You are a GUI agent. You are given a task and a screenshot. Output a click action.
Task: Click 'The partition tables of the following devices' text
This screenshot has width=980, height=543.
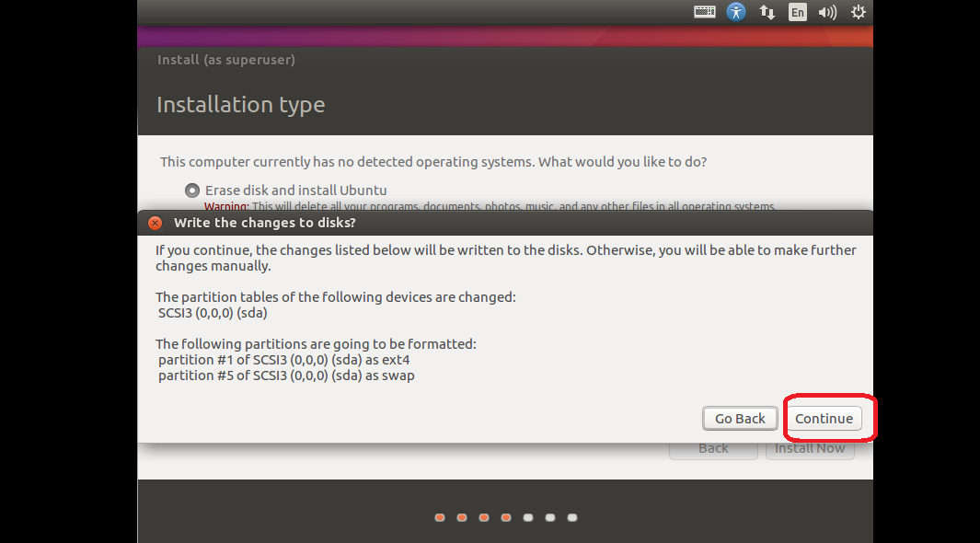pyautogui.click(x=336, y=297)
